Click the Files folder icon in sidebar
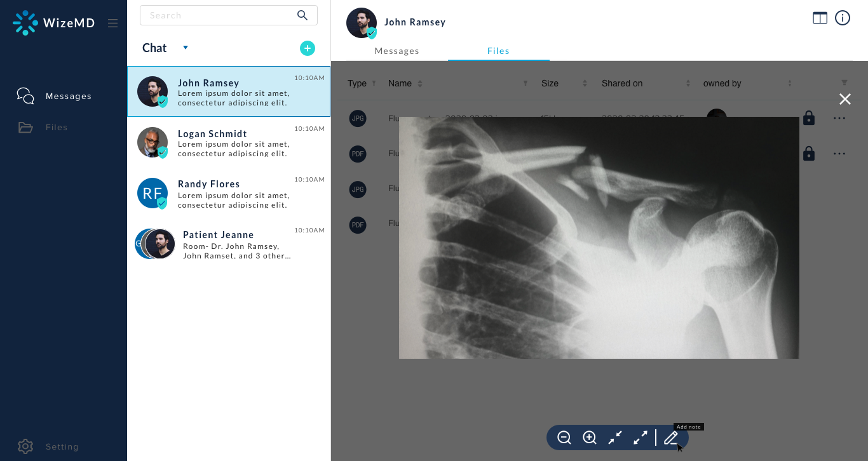868x461 pixels. (x=25, y=127)
